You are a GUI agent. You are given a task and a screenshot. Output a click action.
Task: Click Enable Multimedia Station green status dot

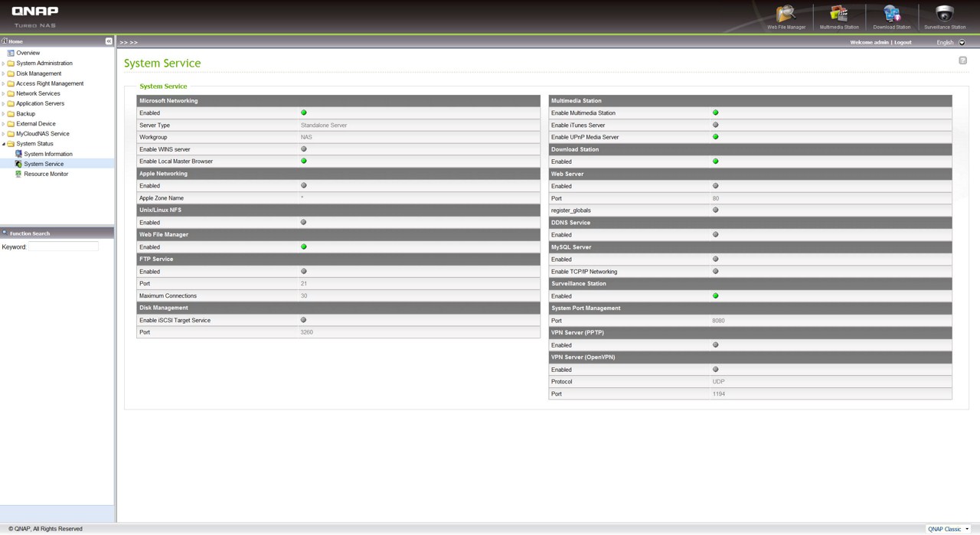point(716,113)
